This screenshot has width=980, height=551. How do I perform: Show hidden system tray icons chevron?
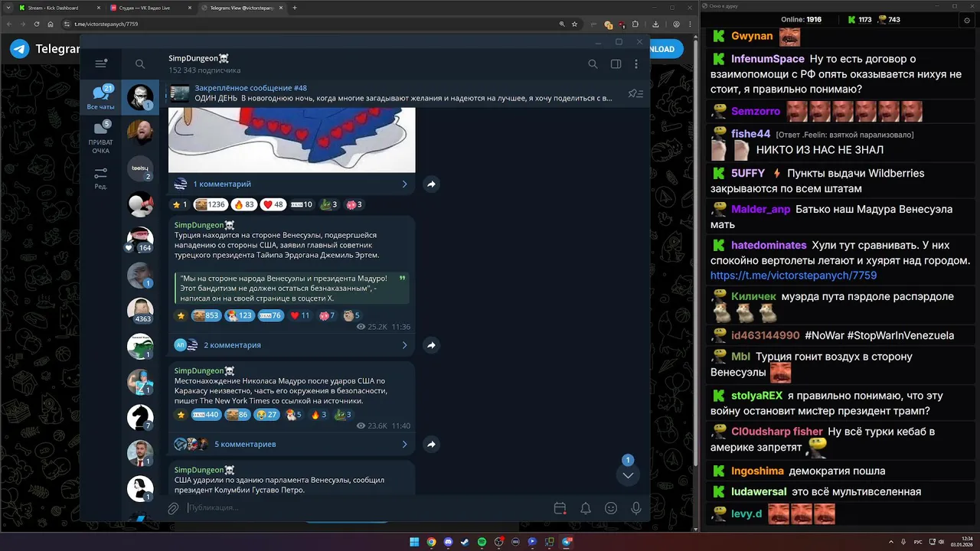pos(893,542)
